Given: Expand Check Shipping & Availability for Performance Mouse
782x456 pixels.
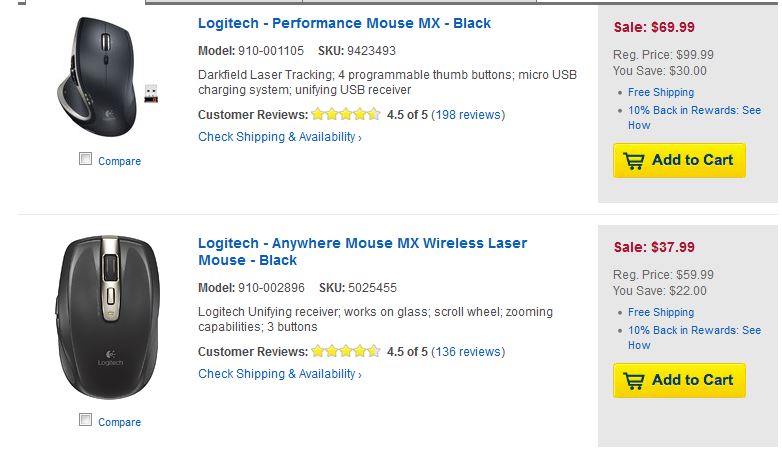Looking at the screenshot, I should point(279,137).
